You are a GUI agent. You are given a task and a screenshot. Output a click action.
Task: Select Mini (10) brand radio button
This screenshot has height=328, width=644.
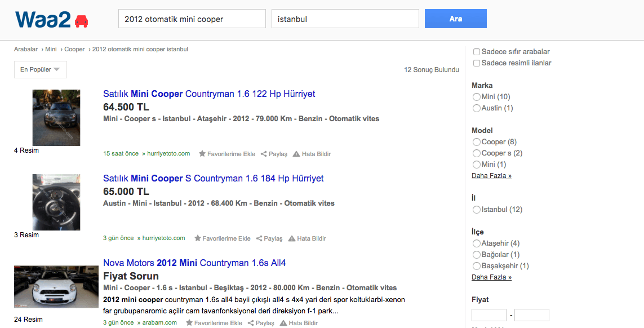coord(477,97)
